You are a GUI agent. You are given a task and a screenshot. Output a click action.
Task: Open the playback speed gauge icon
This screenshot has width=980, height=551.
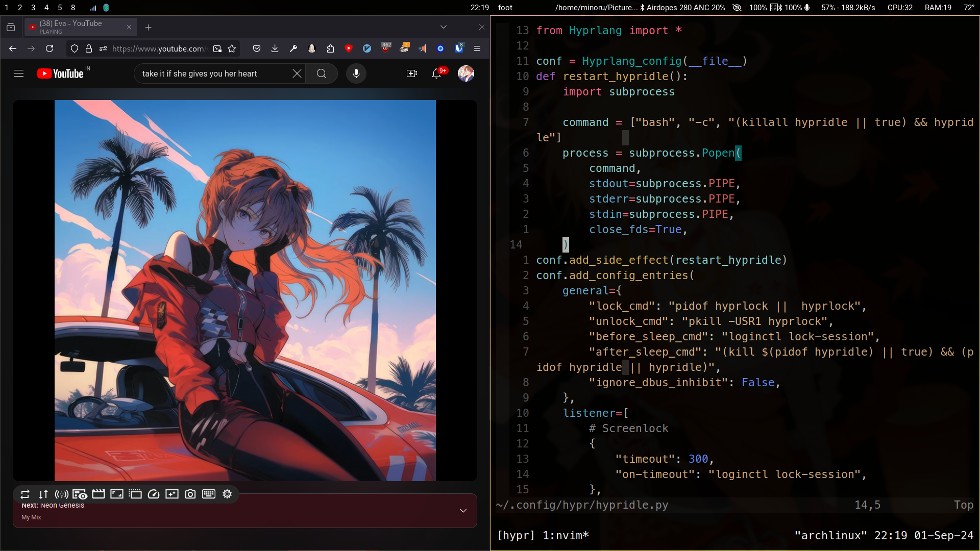154,494
